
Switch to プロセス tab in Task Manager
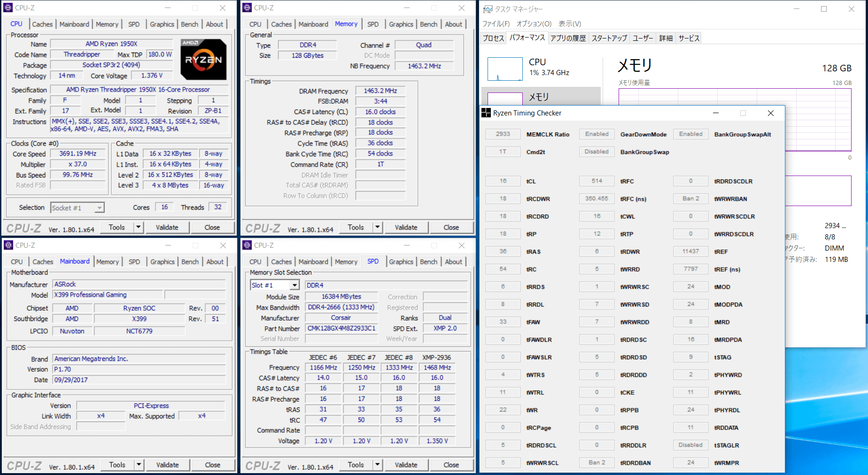494,38
